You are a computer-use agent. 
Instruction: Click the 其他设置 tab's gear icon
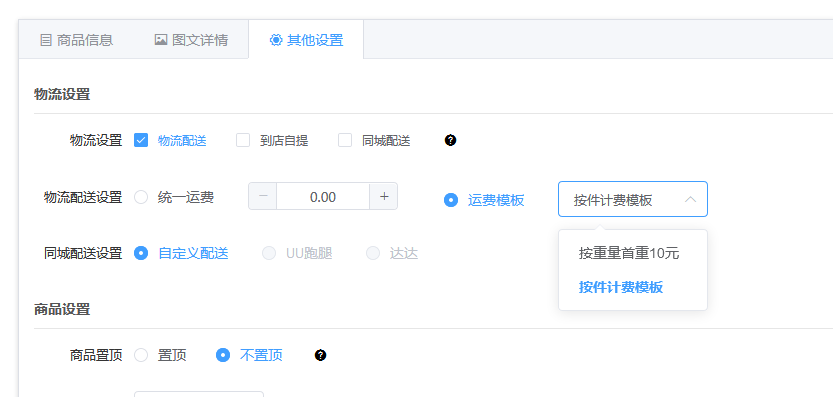click(276, 40)
